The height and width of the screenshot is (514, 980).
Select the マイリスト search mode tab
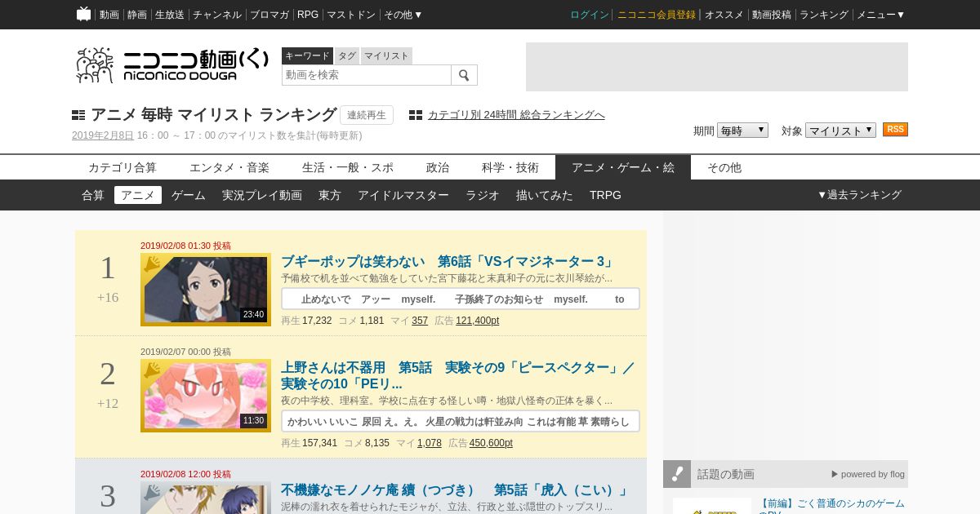pos(386,55)
